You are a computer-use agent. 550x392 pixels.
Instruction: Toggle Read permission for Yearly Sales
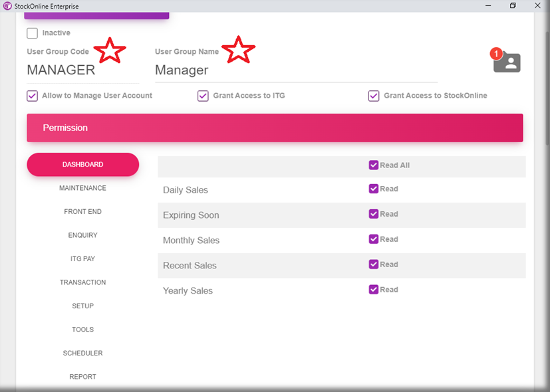click(374, 290)
